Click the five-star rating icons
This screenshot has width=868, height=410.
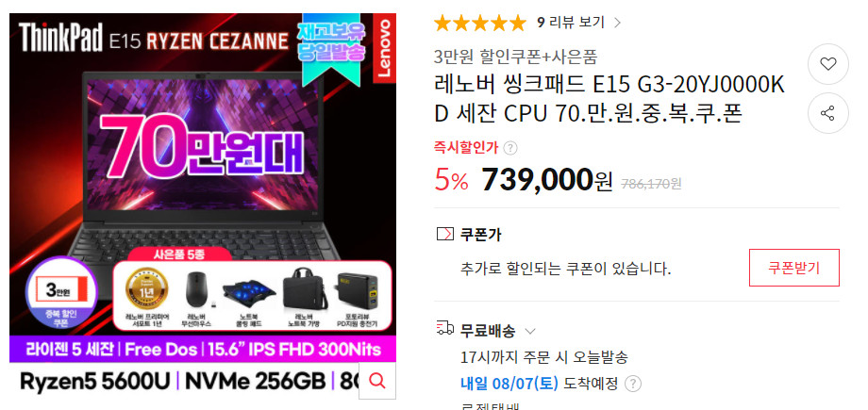pos(479,24)
